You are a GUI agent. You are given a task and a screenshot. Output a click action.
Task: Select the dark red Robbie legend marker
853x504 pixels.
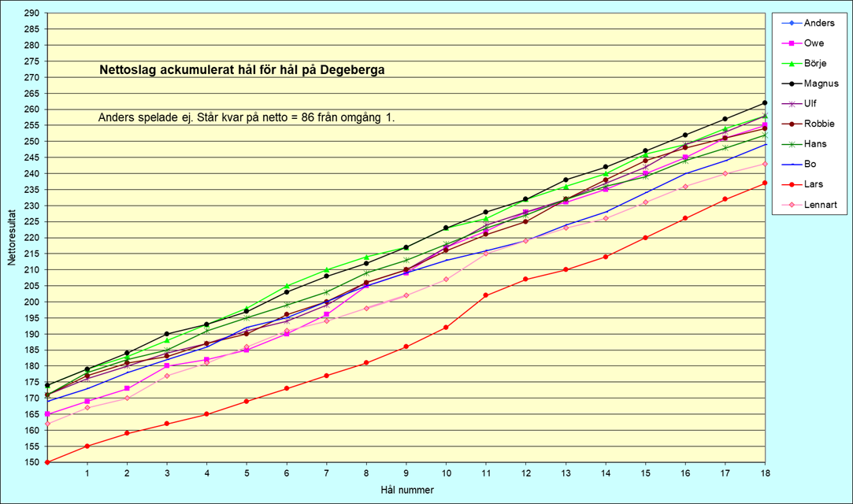[x=788, y=124]
